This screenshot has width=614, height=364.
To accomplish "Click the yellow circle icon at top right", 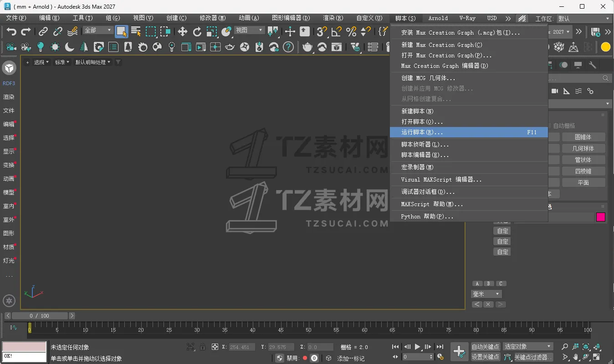I will point(606,47).
